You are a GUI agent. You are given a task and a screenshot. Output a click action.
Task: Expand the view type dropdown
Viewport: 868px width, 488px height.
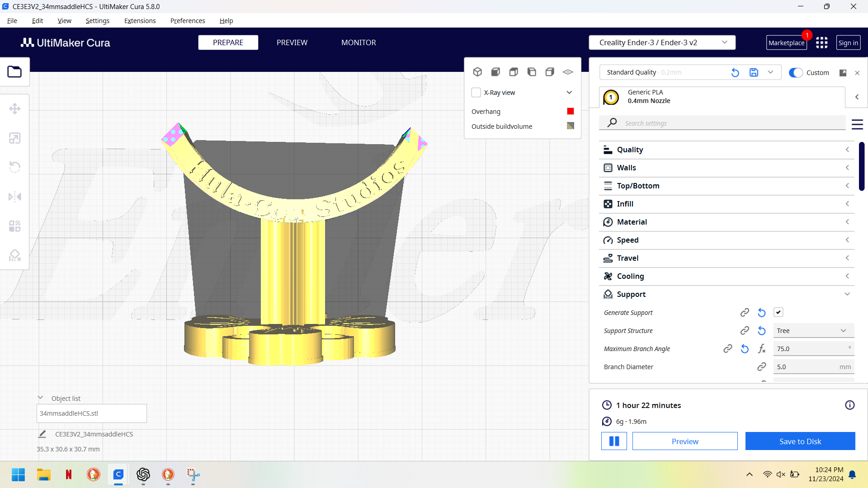[x=569, y=93]
